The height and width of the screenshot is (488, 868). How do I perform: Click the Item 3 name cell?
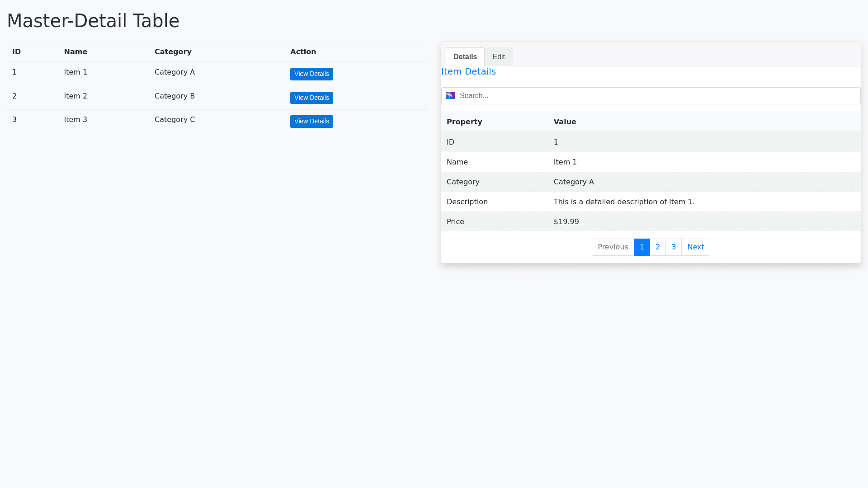(75, 120)
